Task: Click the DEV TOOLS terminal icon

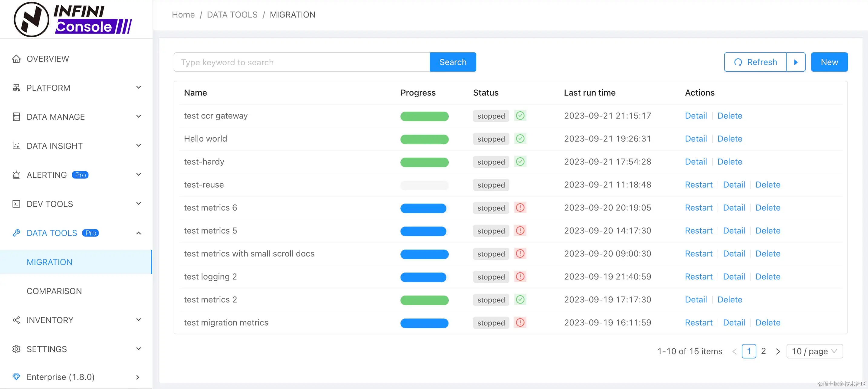Action: click(16, 204)
